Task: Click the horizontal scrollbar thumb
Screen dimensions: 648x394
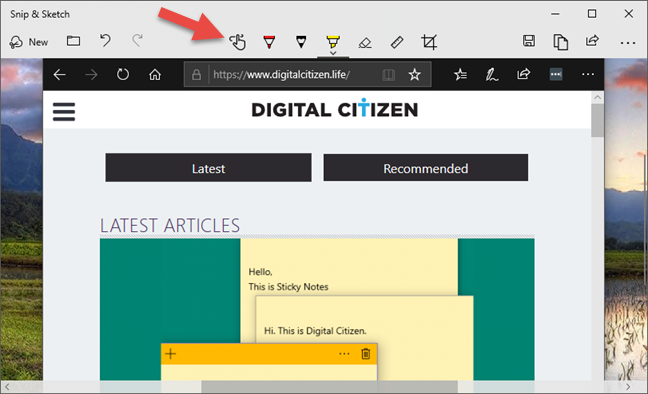Action: coord(329,387)
